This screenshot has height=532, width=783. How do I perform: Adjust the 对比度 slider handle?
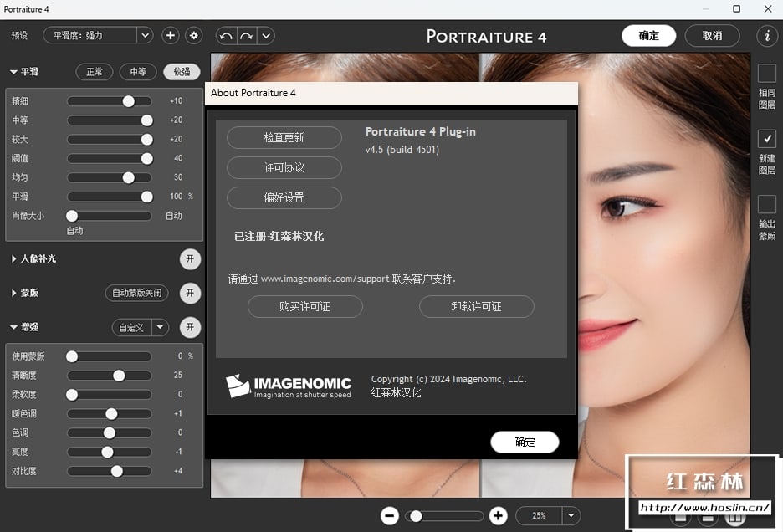117,471
